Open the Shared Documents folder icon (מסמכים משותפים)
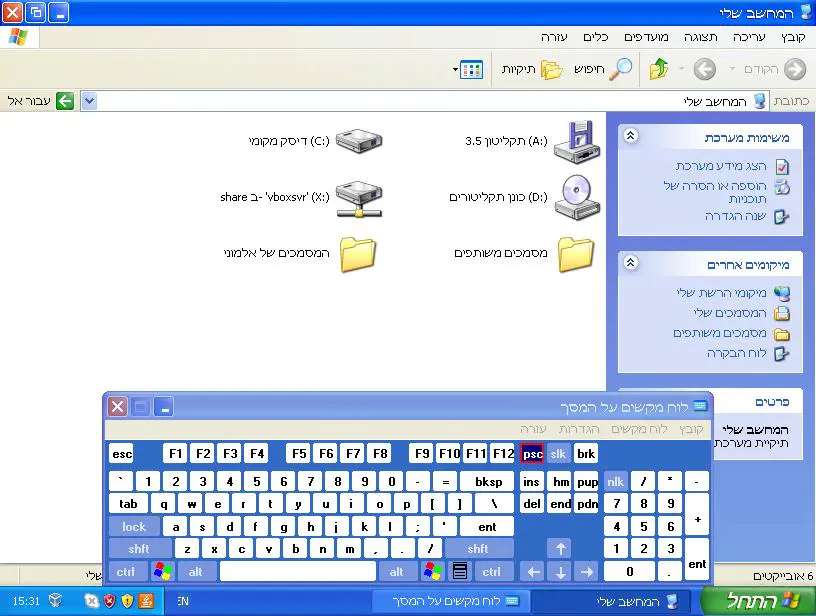816x616 pixels. pos(576,254)
